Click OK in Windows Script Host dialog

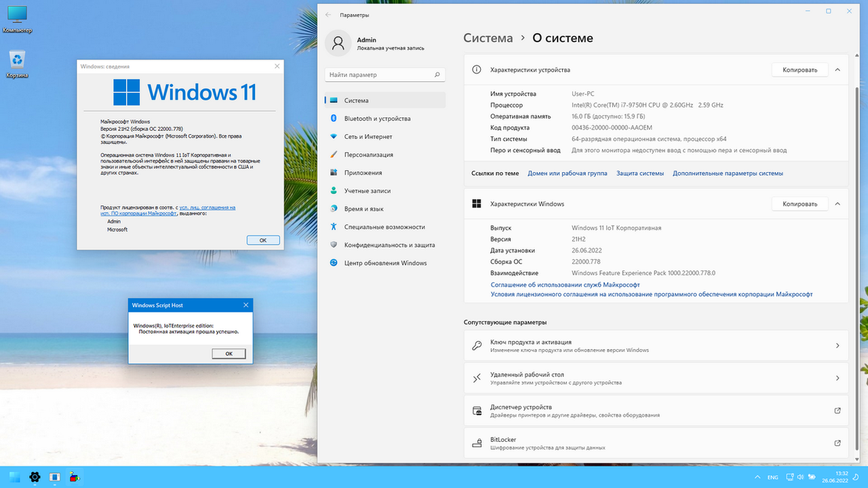click(229, 354)
